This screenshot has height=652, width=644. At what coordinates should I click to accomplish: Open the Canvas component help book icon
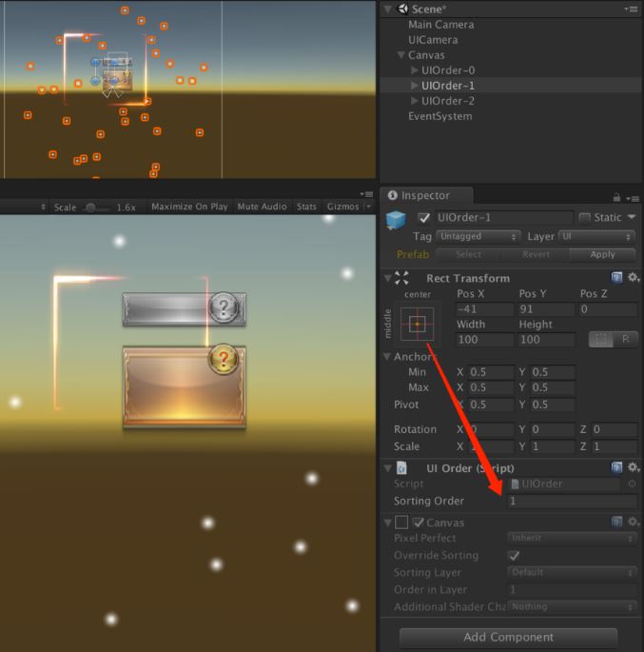[617, 523]
